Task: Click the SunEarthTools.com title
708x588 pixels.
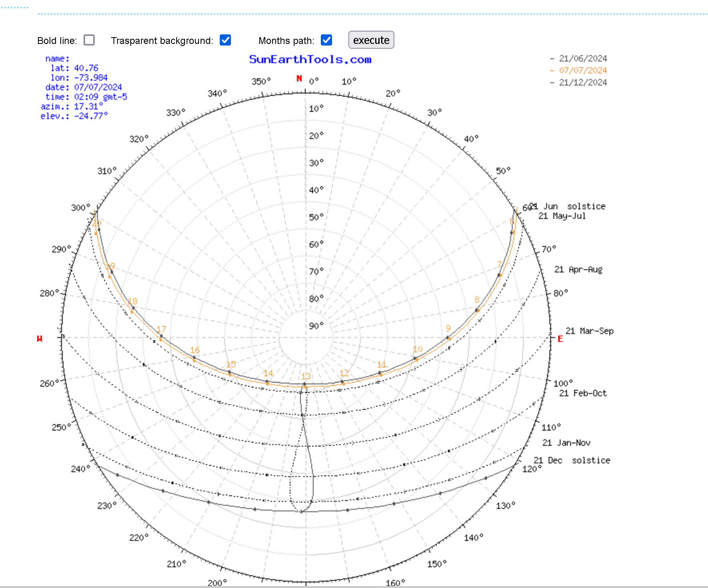Action: (310, 60)
